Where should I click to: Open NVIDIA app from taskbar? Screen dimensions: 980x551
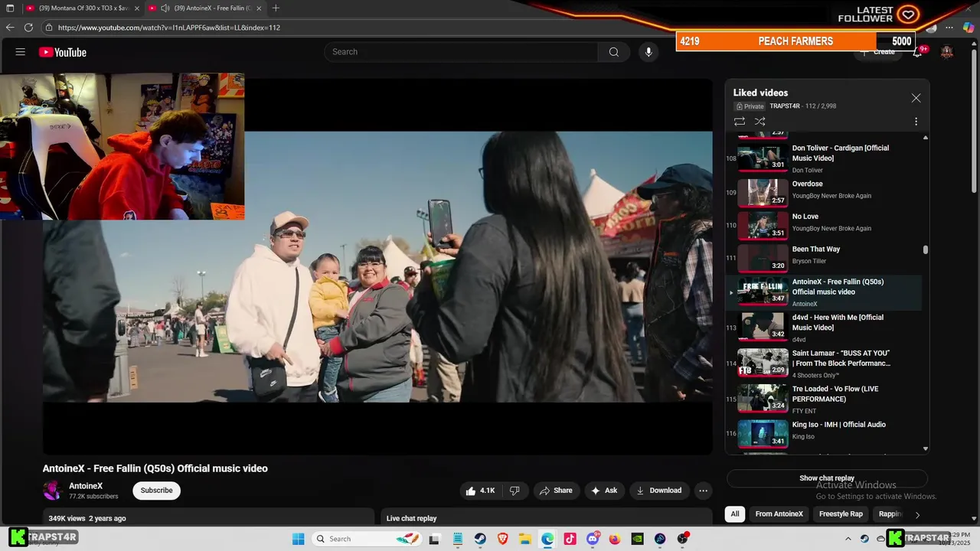(x=637, y=539)
